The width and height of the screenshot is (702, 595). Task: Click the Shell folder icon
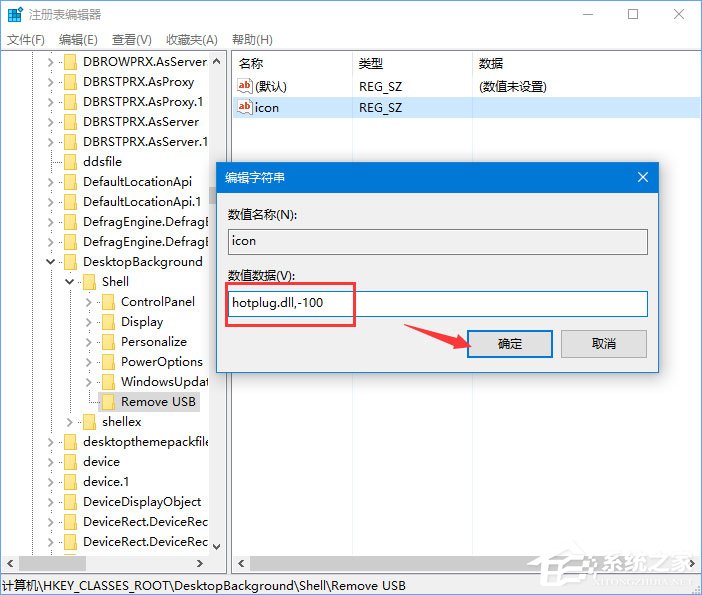tap(90, 282)
